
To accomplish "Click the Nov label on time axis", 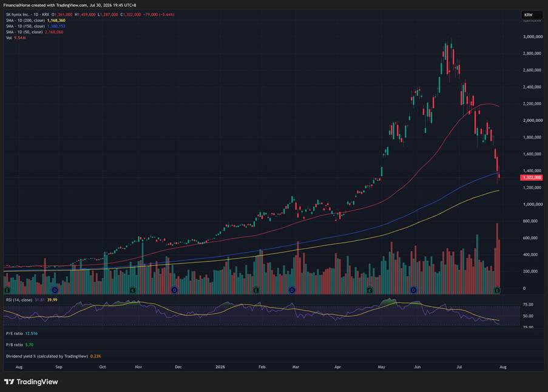I will coord(138,367).
